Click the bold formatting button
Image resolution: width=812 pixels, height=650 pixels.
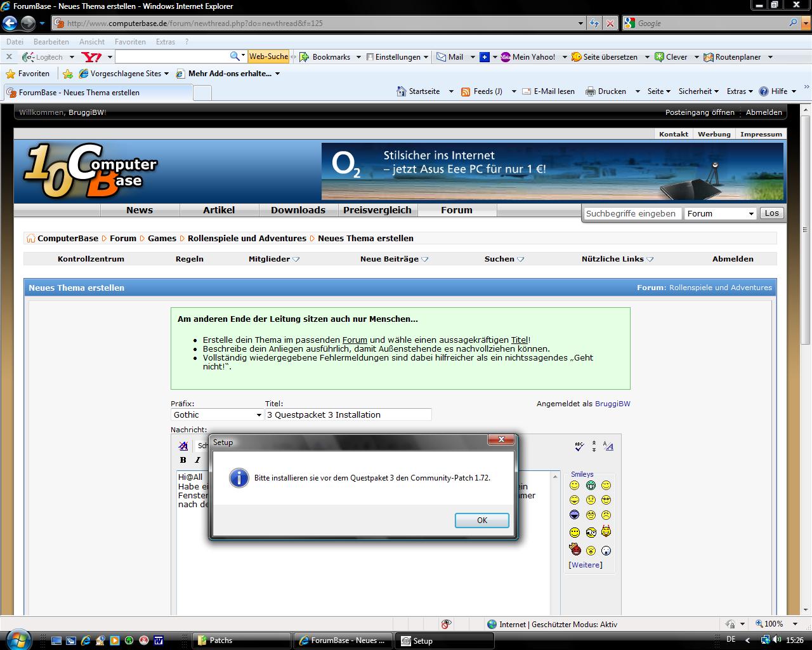pyautogui.click(x=183, y=460)
